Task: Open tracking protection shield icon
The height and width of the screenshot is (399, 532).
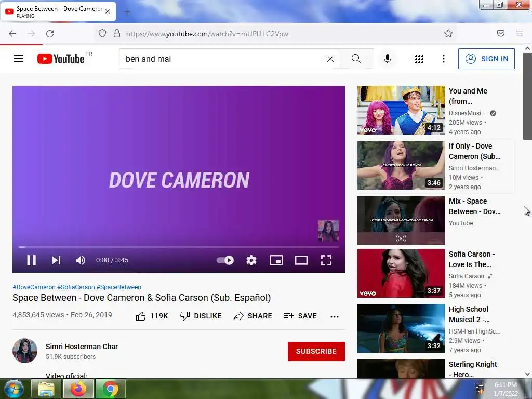Action: pyautogui.click(x=102, y=33)
